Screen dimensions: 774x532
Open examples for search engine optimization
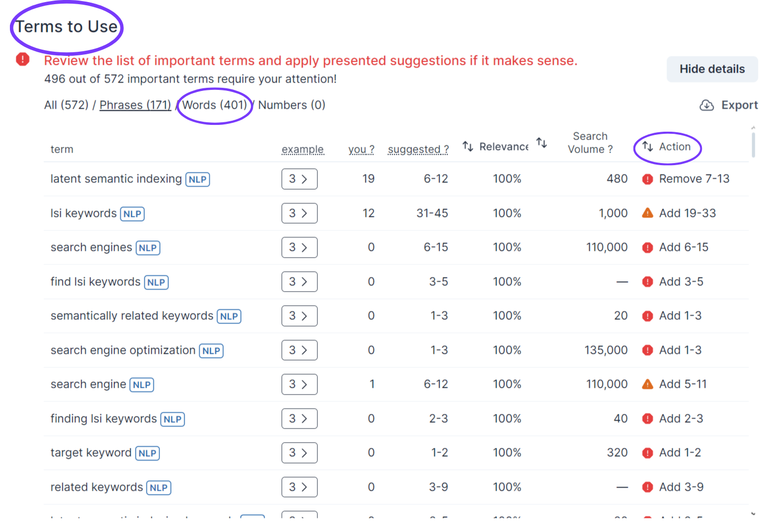tap(299, 350)
